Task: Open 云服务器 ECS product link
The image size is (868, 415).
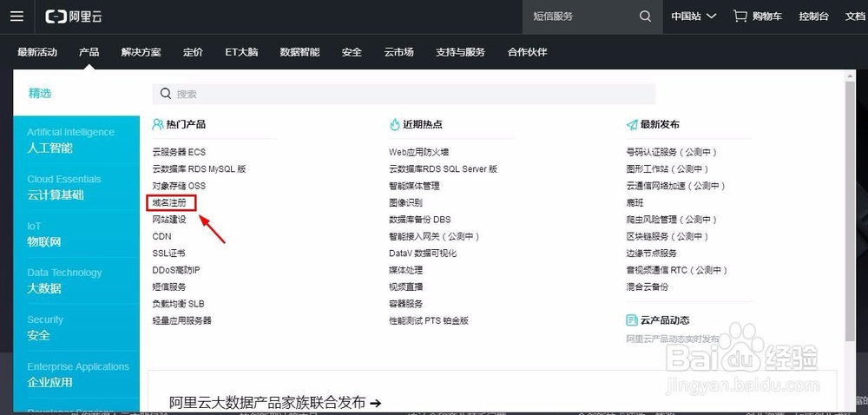Action: (x=179, y=152)
